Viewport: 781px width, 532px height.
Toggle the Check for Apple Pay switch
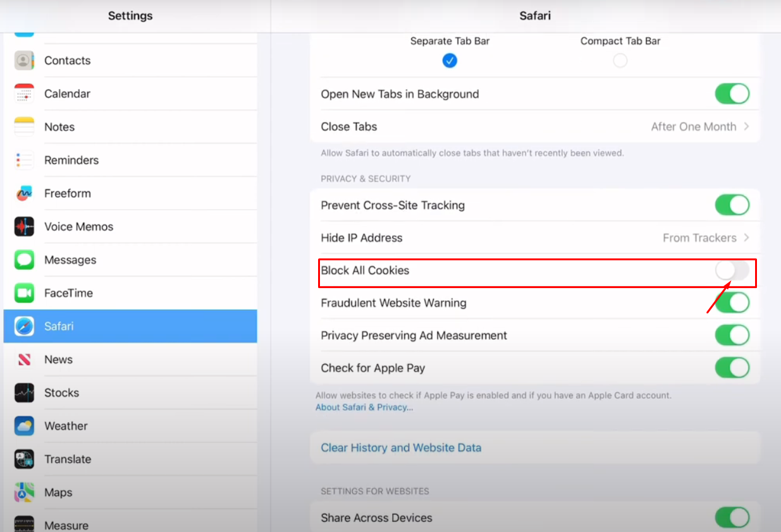(x=732, y=368)
